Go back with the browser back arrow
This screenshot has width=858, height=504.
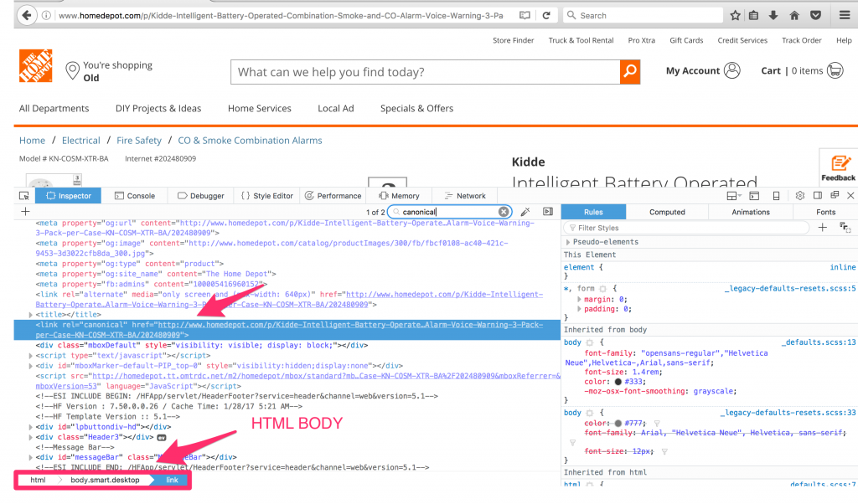coord(26,15)
